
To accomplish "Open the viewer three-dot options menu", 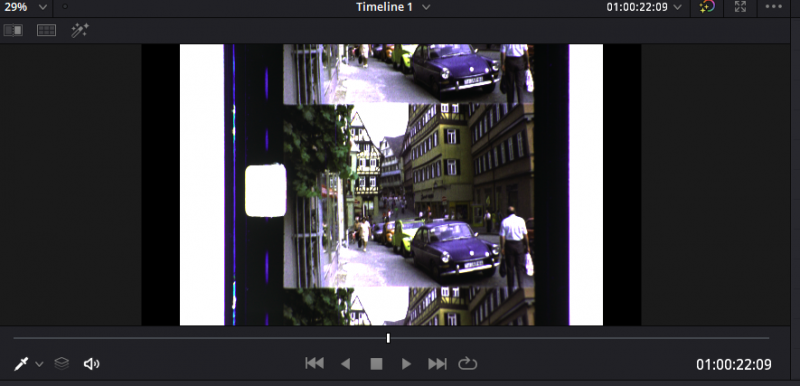I will pyautogui.click(x=773, y=7).
